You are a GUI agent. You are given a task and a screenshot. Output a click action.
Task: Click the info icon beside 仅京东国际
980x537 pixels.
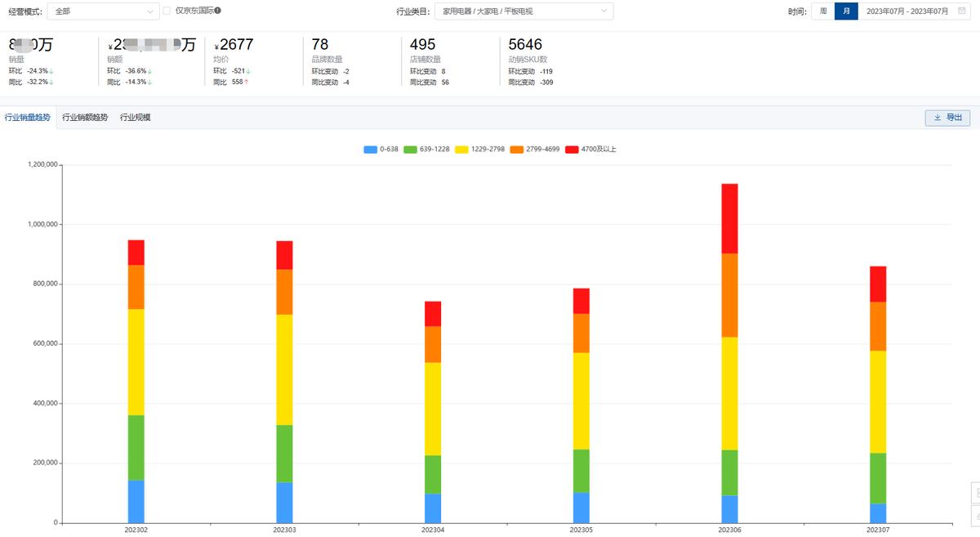click(x=218, y=11)
